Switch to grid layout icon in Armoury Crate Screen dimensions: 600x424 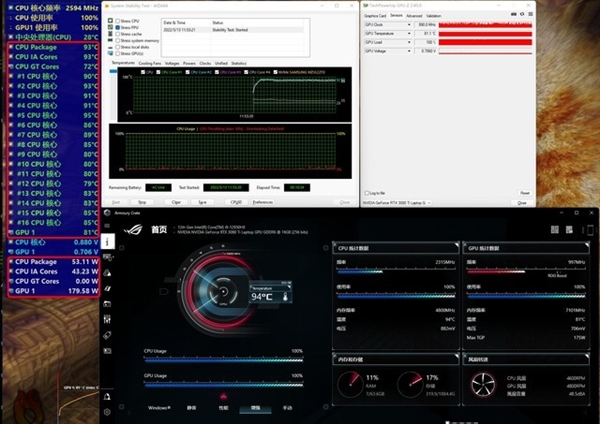pyautogui.click(x=555, y=229)
